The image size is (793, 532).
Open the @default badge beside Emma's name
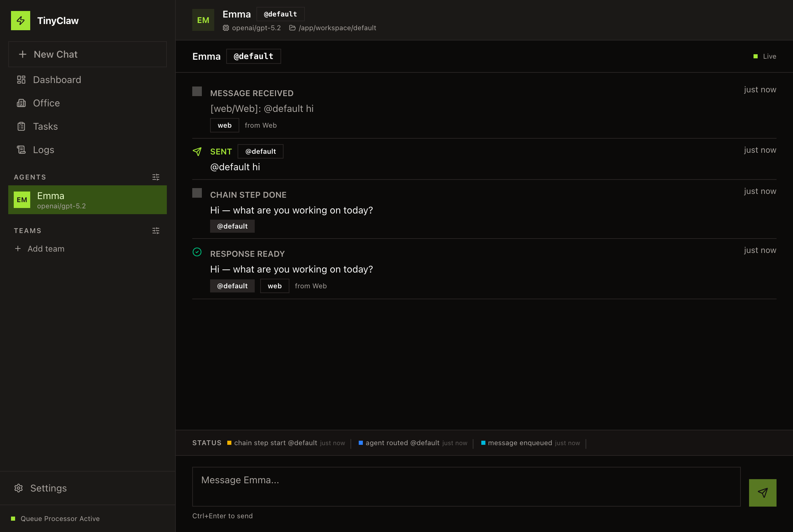coord(280,14)
